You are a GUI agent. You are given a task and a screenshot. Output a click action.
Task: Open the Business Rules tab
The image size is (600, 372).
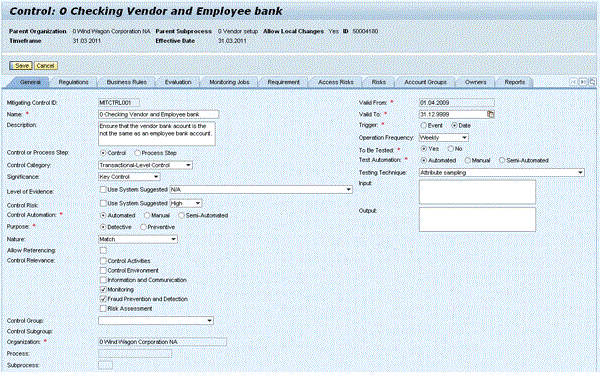pos(127,82)
